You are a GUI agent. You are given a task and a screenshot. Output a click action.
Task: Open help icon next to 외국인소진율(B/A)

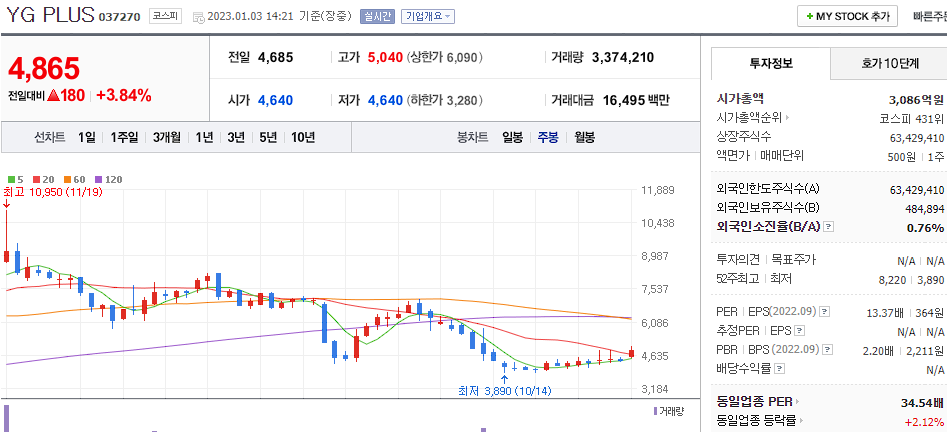pyautogui.click(x=829, y=227)
